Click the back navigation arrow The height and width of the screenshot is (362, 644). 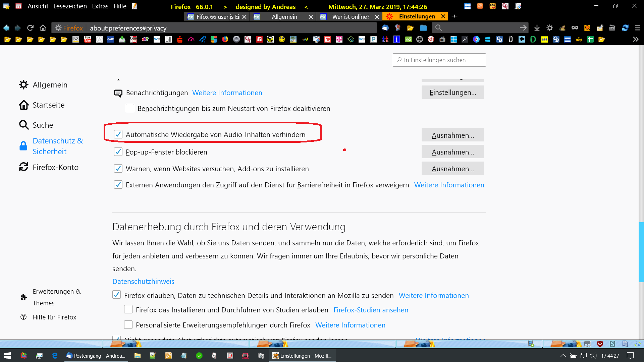pos(6,28)
